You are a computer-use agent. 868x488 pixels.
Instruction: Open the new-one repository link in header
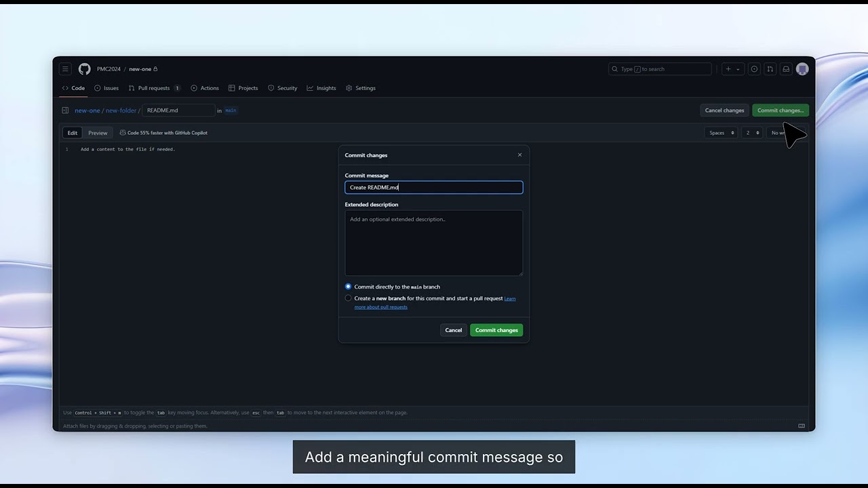pos(140,69)
